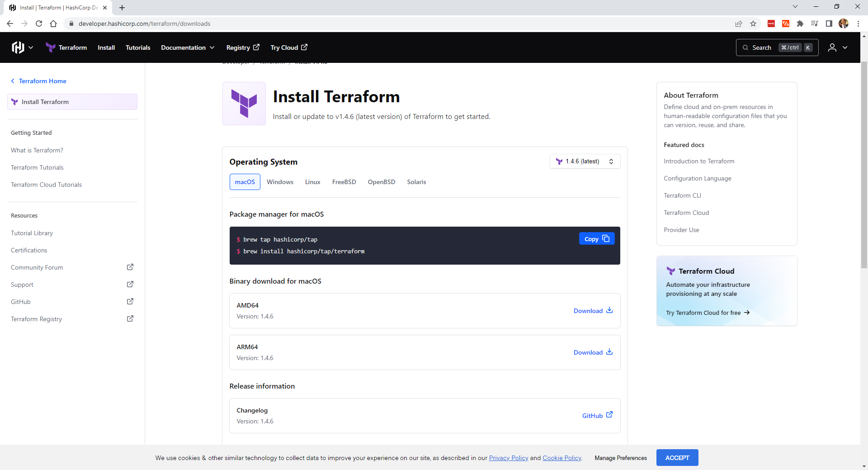Switch to the Windows tab

click(x=280, y=182)
